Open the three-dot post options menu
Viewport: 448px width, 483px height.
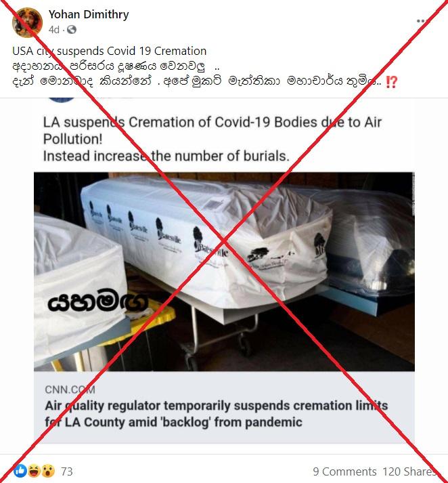pos(421,21)
